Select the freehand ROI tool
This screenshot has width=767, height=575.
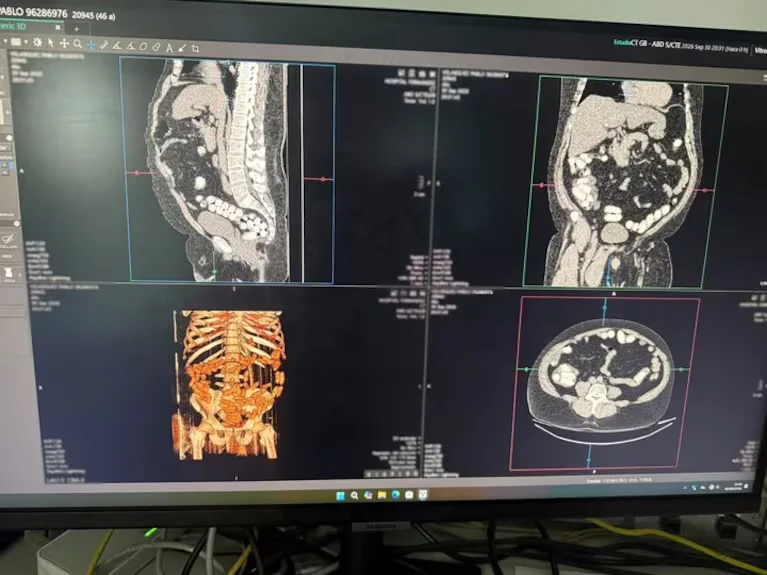(156, 47)
